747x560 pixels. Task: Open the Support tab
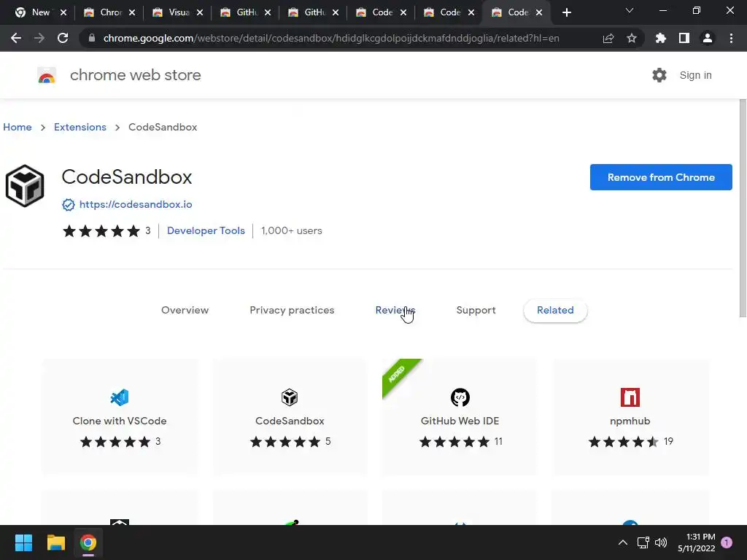476,310
